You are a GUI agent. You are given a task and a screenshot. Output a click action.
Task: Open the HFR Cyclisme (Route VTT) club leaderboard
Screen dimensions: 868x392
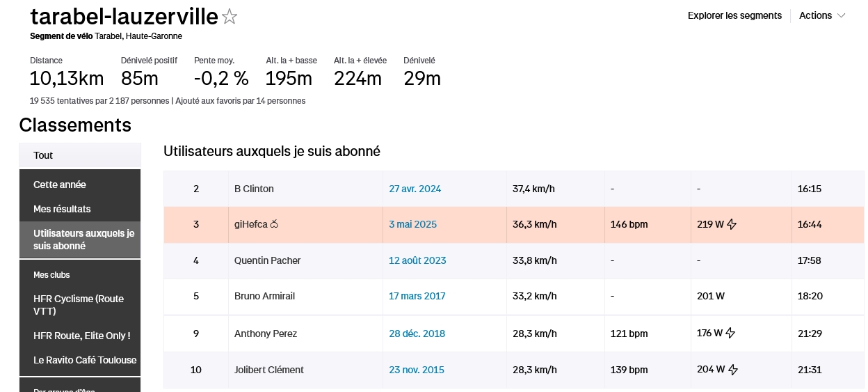pyautogui.click(x=79, y=305)
